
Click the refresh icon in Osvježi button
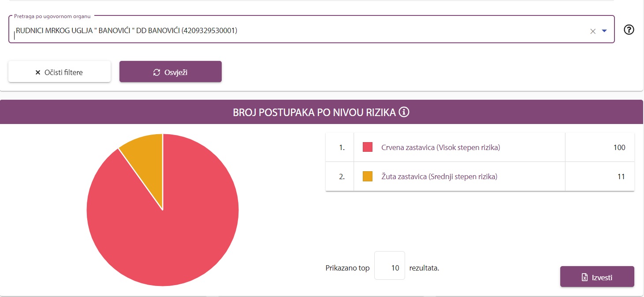pos(156,72)
